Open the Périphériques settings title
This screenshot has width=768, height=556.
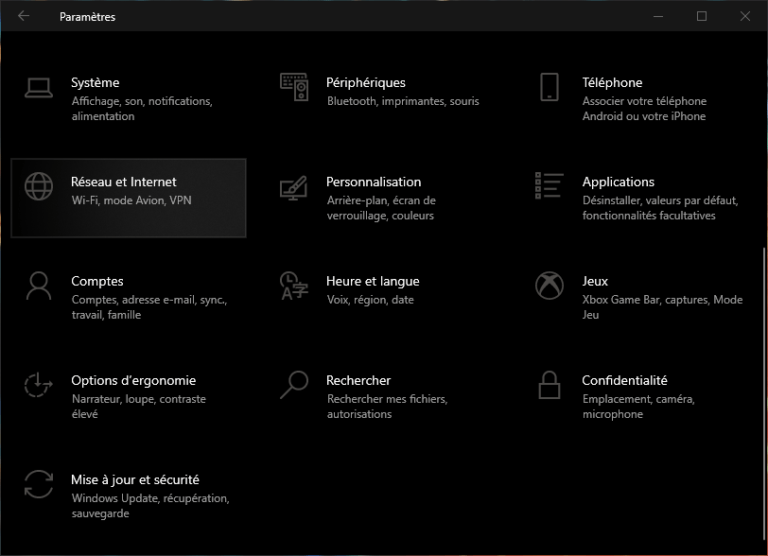tap(366, 83)
